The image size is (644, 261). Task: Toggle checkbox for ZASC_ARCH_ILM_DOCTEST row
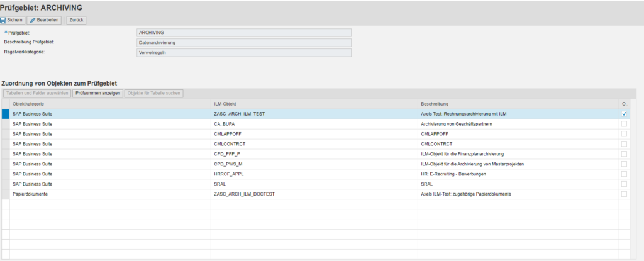(624, 194)
